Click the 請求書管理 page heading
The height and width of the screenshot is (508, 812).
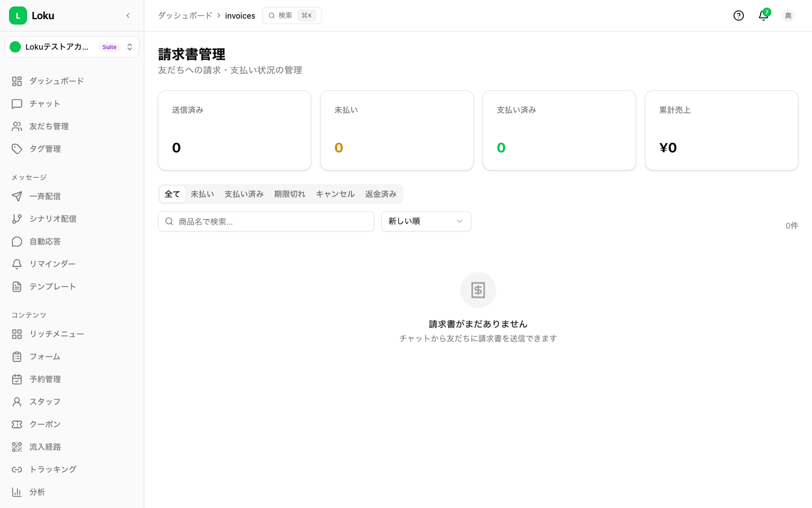tap(192, 54)
